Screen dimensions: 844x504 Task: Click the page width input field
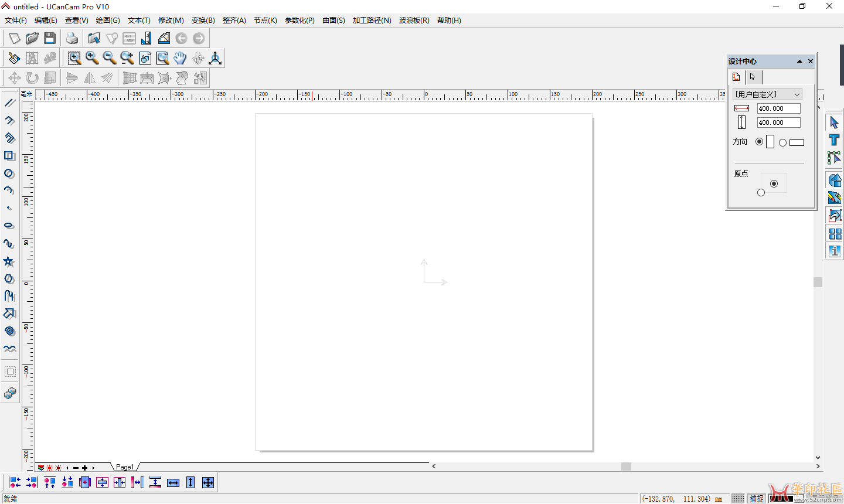click(778, 108)
